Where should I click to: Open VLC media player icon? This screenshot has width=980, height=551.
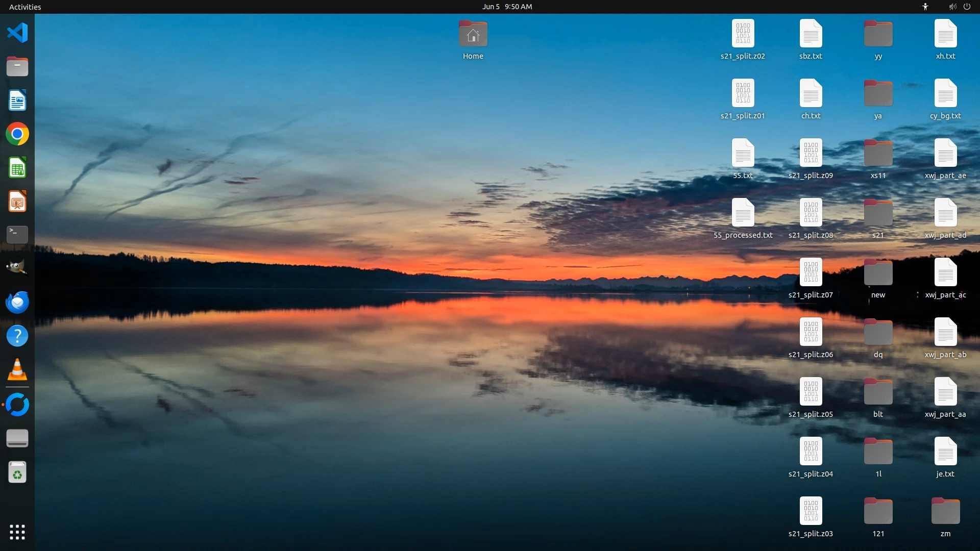pyautogui.click(x=17, y=370)
